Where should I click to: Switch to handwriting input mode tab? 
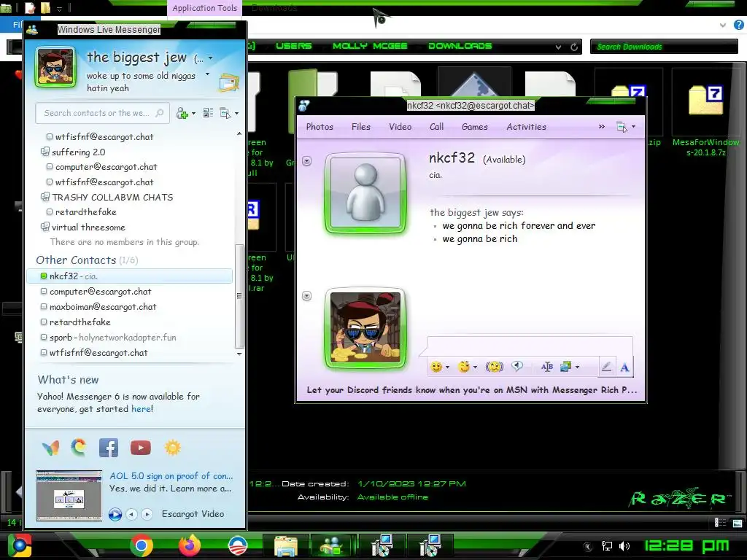click(606, 367)
